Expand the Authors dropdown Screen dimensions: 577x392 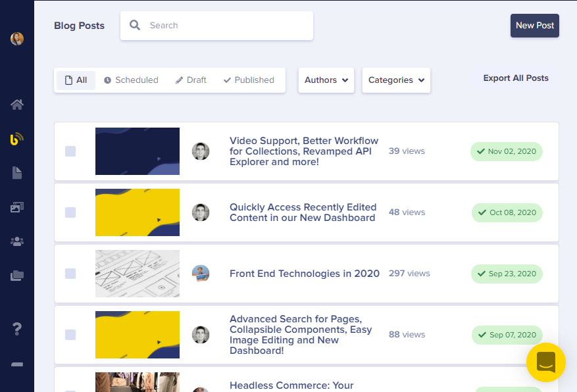pos(326,80)
